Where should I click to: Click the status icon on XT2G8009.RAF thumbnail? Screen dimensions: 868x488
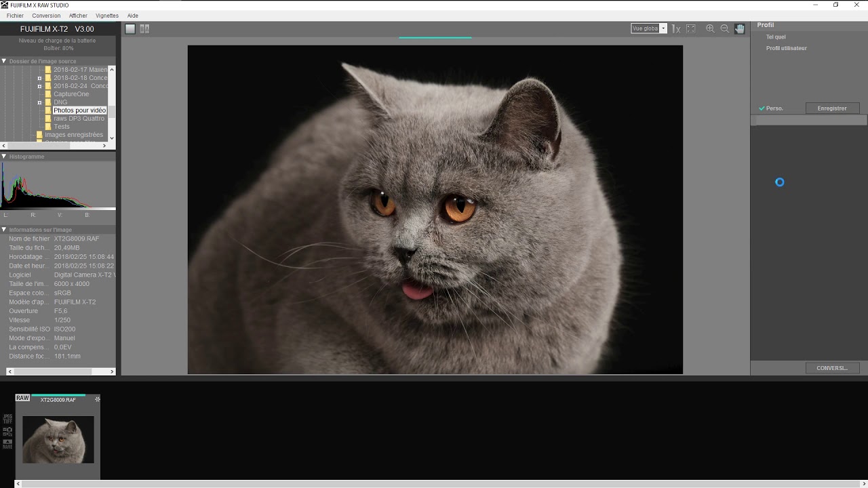coord(97,399)
